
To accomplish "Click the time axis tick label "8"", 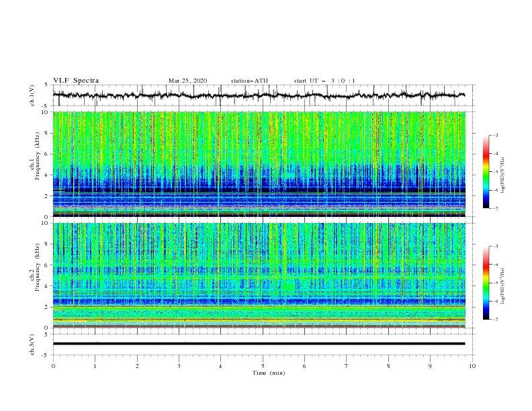I will click(388, 366).
